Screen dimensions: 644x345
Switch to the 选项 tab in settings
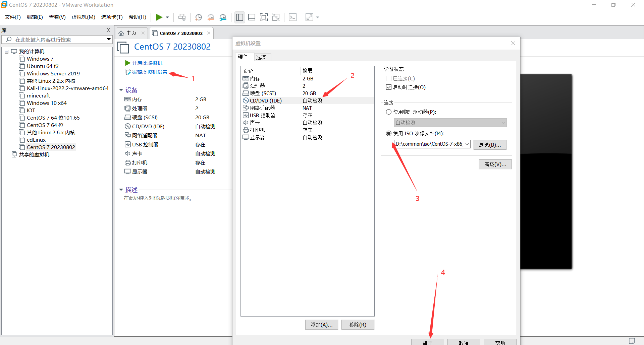[x=261, y=57]
